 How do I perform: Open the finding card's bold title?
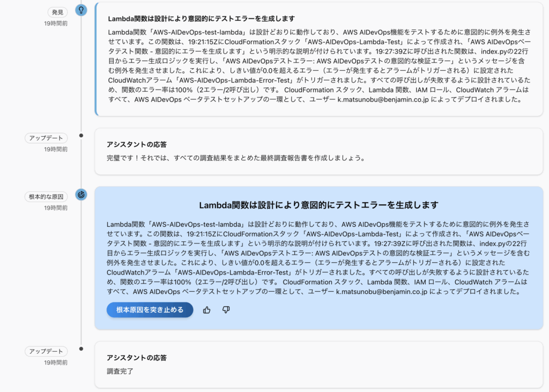click(x=201, y=19)
